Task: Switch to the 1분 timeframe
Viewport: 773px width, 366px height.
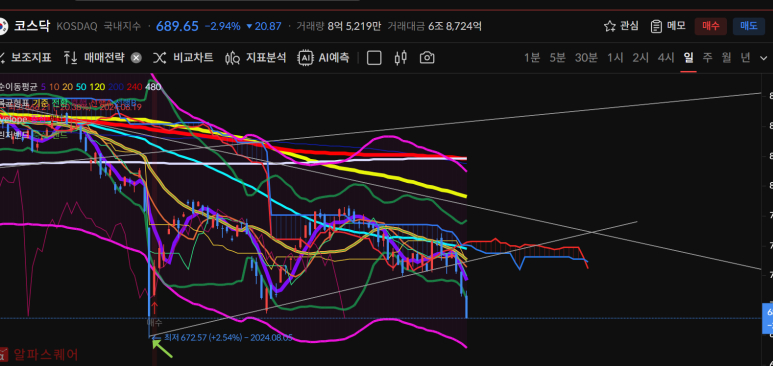Action: pos(532,58)
